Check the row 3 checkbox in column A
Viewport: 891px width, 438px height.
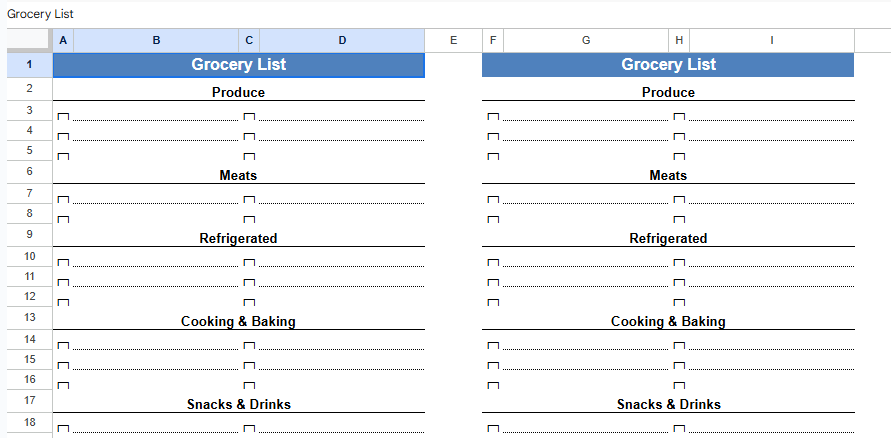pos(63,117)
